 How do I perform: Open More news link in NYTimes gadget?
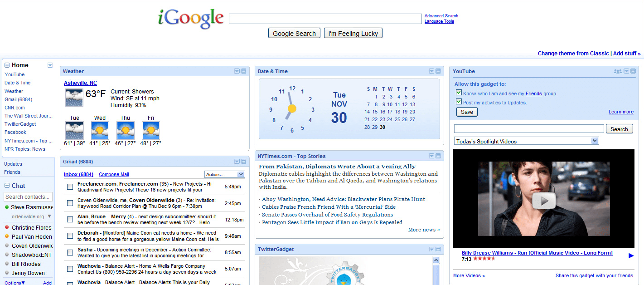pos(424,230)
